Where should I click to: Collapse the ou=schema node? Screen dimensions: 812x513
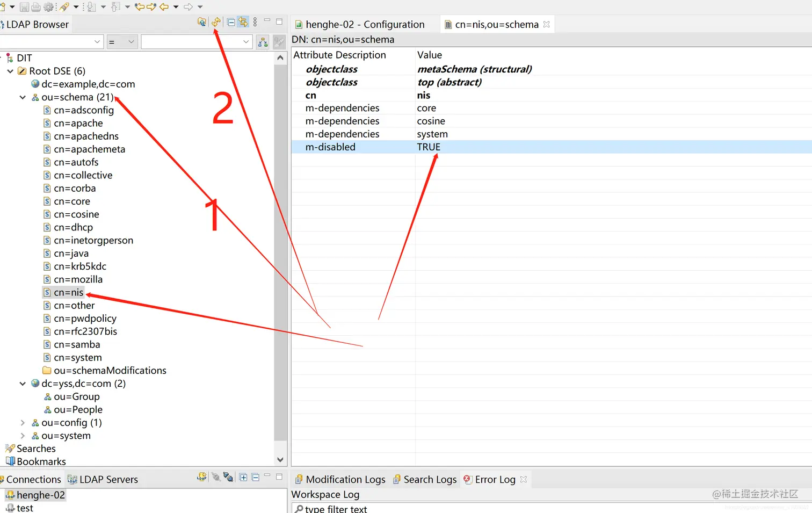(23, 97)
